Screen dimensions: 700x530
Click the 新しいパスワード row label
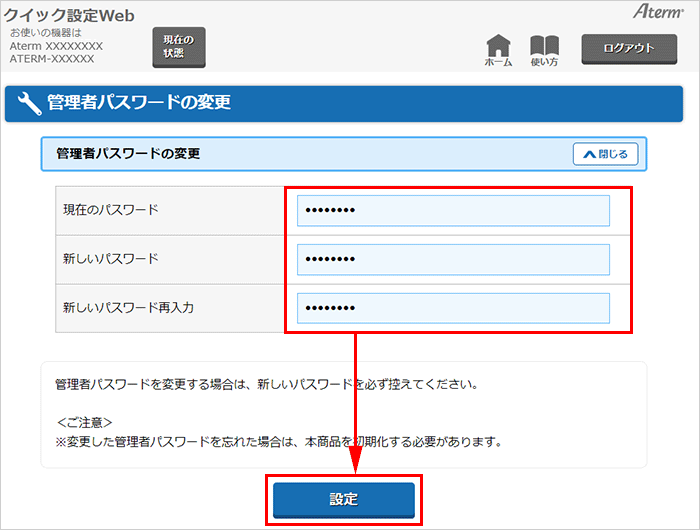[x=110, y=259]
